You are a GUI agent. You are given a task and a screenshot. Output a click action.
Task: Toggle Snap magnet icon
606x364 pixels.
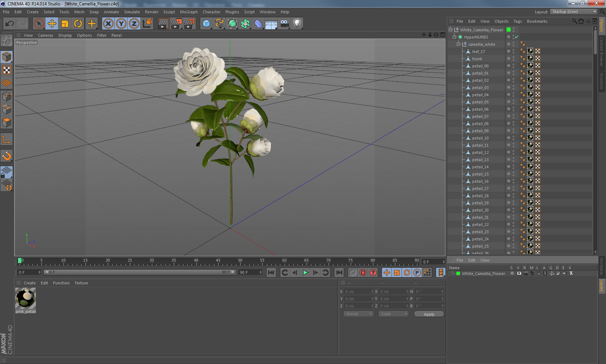tap(7, 156)
